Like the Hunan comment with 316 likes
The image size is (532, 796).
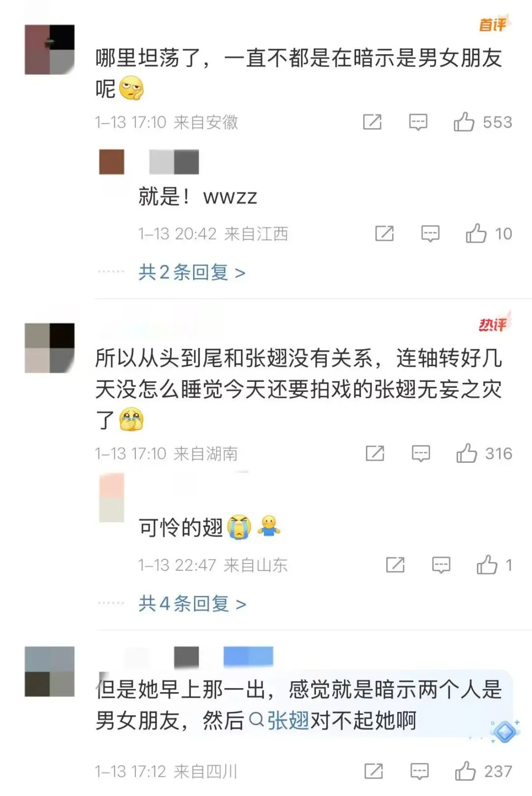click(x=466, y=453)
